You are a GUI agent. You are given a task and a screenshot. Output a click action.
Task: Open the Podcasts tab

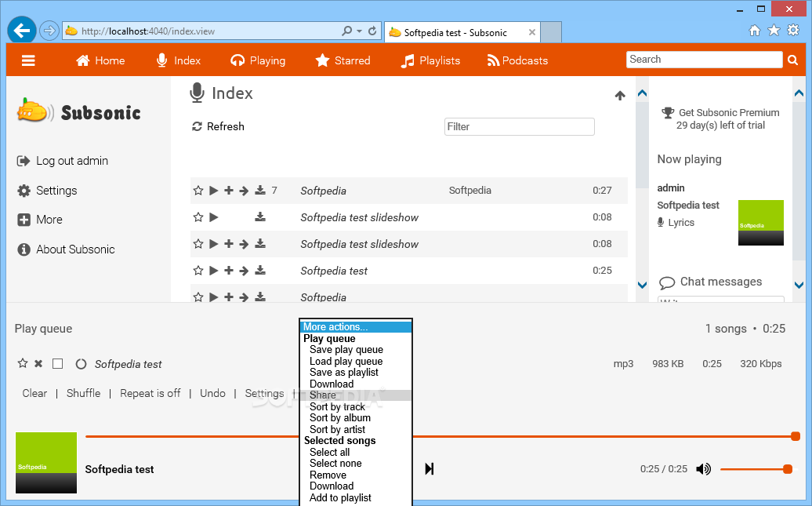517,60
